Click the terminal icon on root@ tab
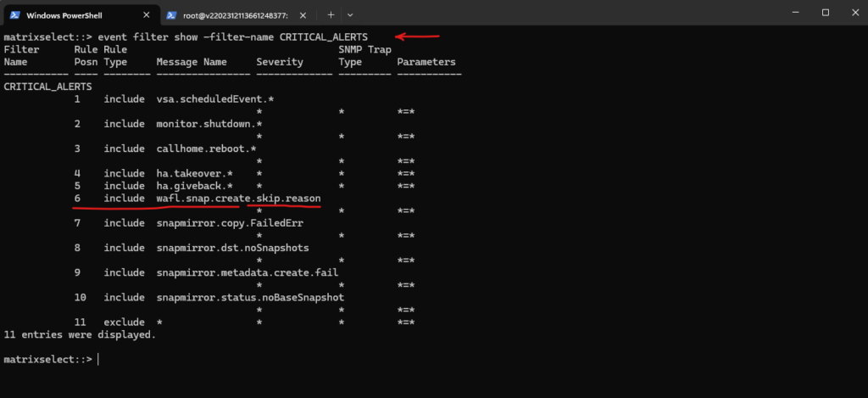This screenshot has width=868, height=398. pyautogui.click(x=171, y=15)
